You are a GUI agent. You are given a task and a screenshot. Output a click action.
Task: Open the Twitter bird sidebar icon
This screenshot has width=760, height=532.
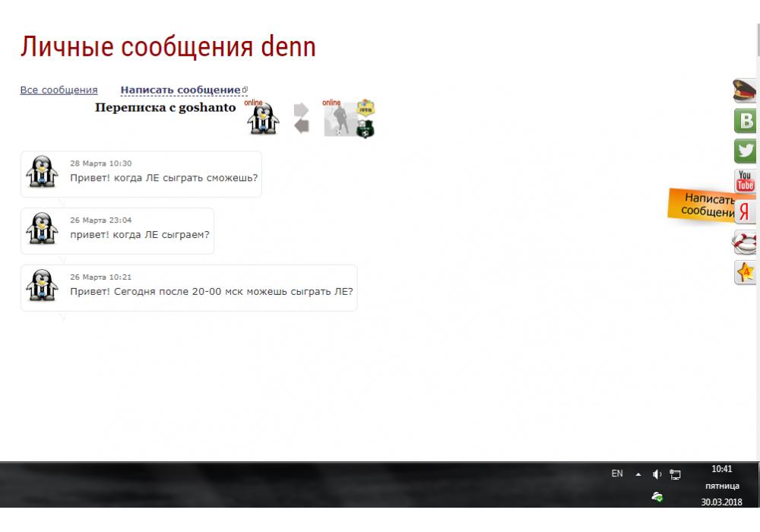click(745, 150)
